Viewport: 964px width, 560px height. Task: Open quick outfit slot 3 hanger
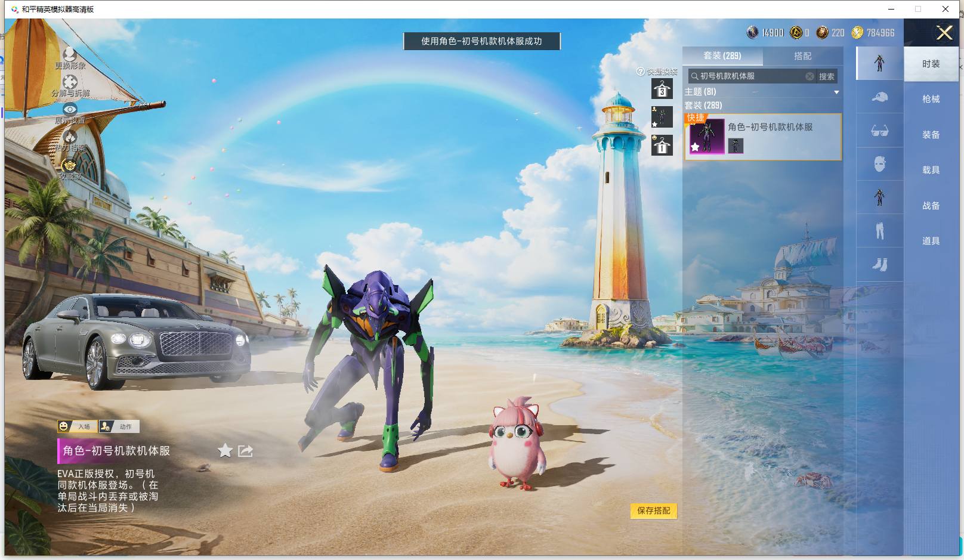pyautogui.click(x=662, y=89)
